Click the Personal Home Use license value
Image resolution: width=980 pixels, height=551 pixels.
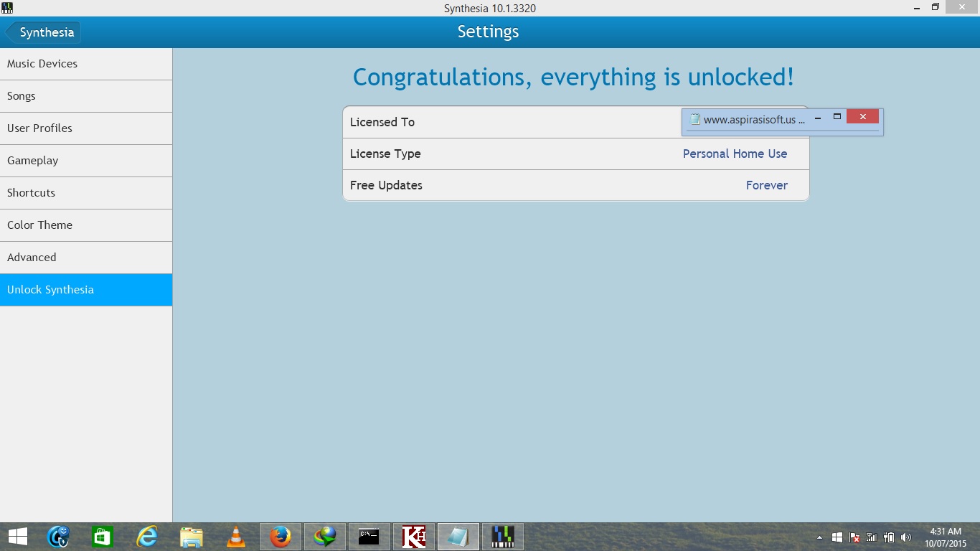click(735, 154)
